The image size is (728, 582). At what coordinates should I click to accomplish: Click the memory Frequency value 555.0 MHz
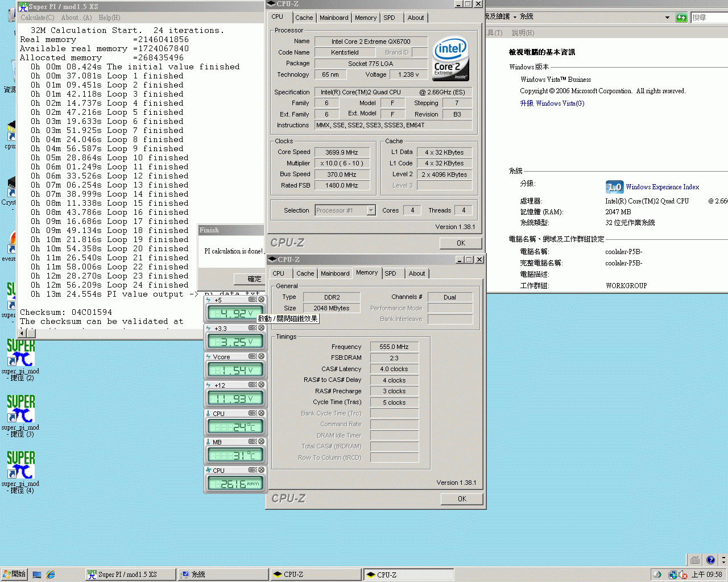tap(394, 347)
